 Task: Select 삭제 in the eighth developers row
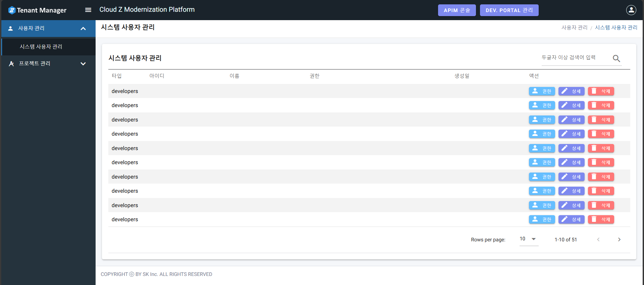[x=601, y=191]
